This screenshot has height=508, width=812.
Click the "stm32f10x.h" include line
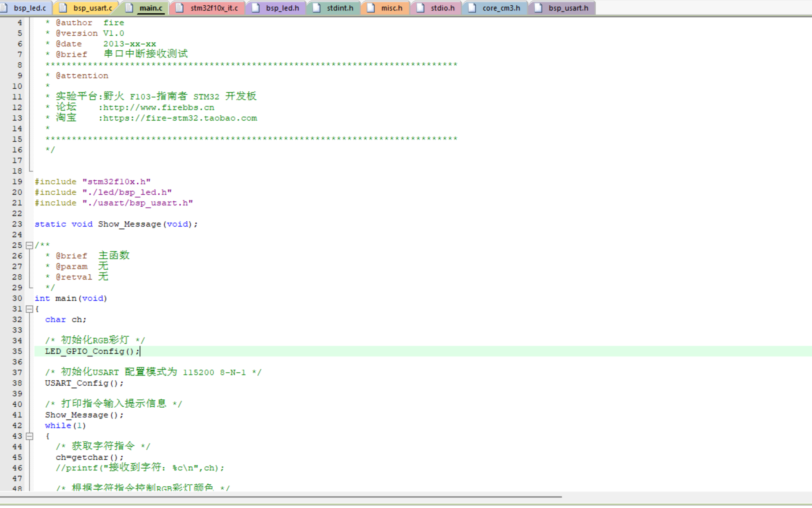coord(93,182)
